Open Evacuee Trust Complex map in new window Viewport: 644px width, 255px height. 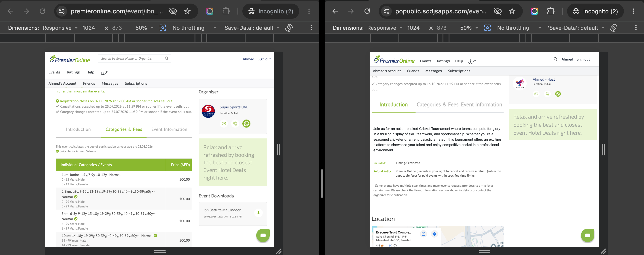pos(424,234)
